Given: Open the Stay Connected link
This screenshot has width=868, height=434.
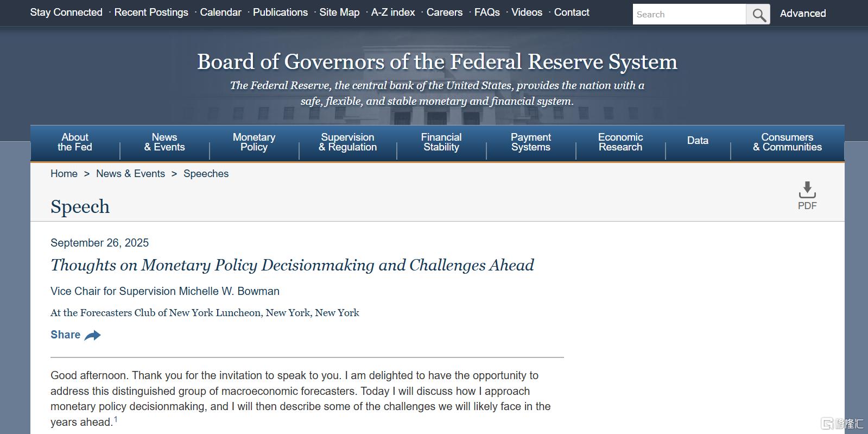Looking at the screenshot, I should point(66,12).
